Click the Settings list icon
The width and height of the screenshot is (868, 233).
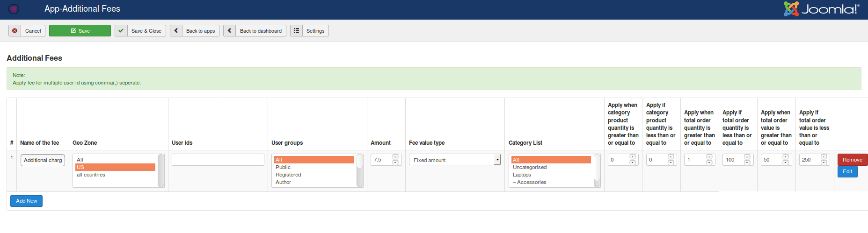[x=297, y=31]
